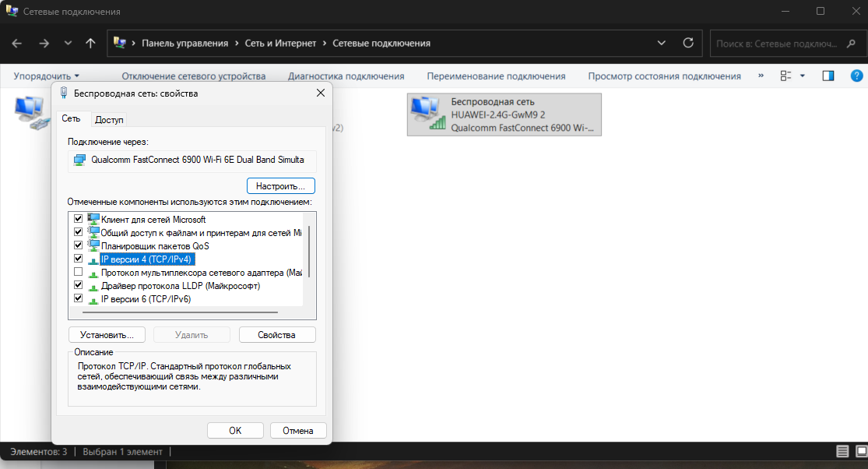868x469 pixels.
Task: Uncheck IP версии 6 (TCP/IPv6)
Action: [78, 298]
